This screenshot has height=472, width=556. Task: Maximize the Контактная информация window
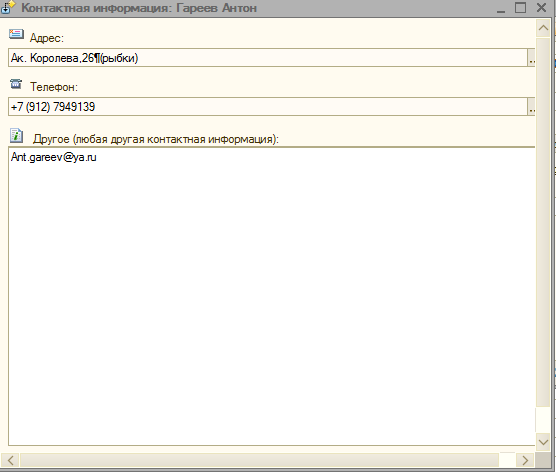(x=521, y=7)
